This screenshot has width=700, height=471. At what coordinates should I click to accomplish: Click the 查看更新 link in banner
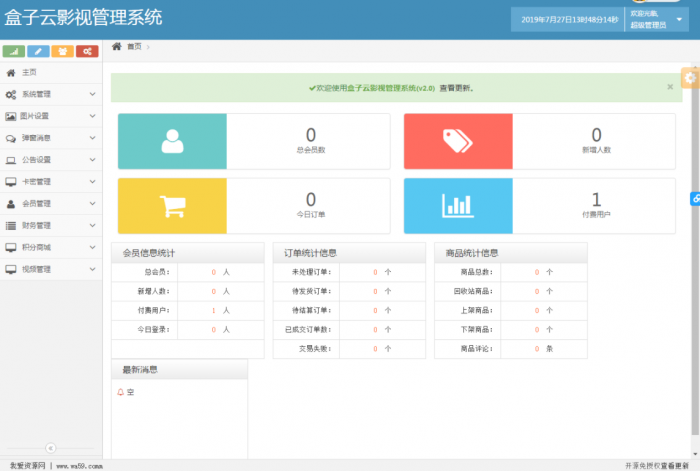pyautogui.click(x=456, y=88)
